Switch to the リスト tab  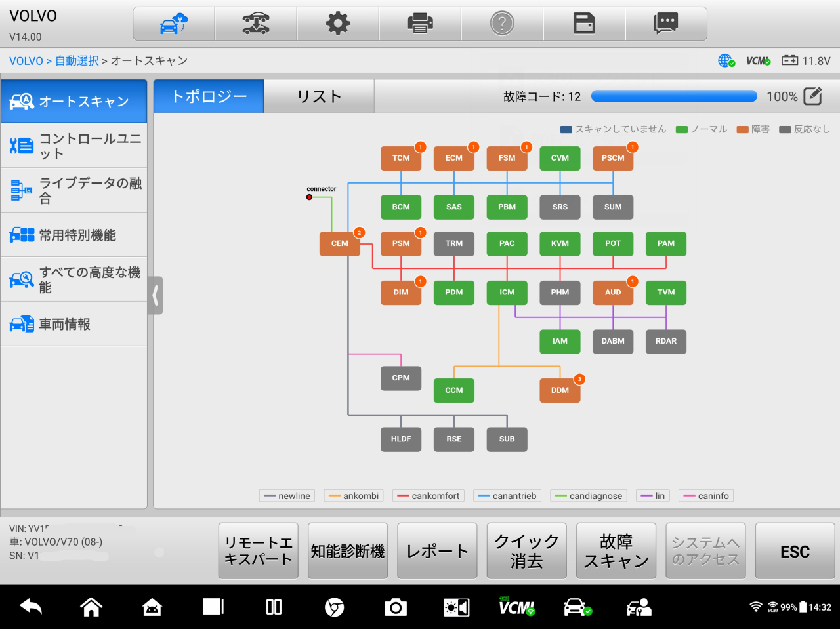point(319,96)
